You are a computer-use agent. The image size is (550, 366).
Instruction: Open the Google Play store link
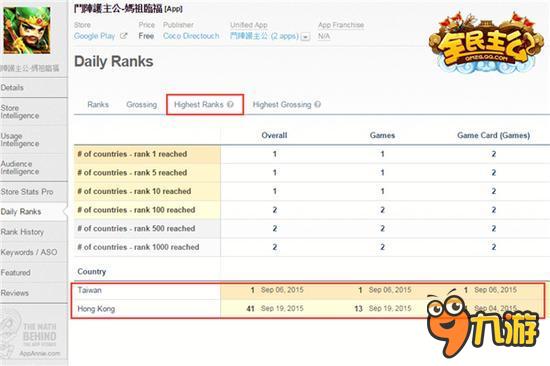[x=95, y=36]
